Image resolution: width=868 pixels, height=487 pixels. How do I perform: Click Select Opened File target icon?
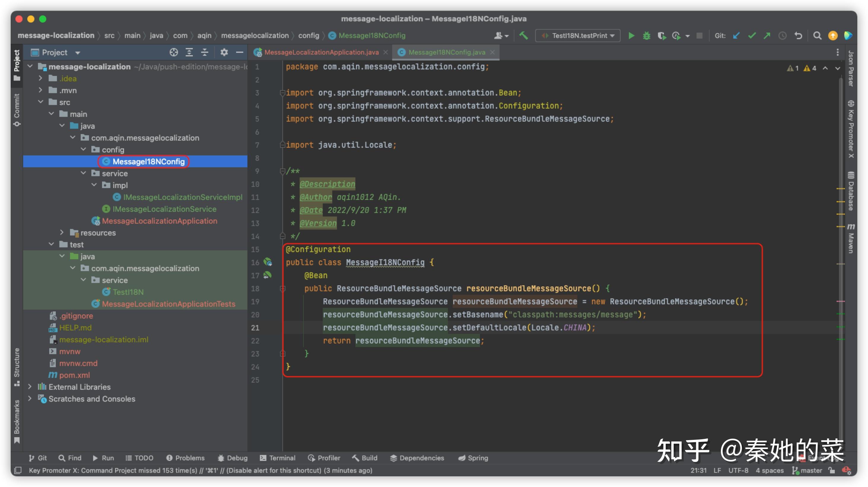point(174,52)
